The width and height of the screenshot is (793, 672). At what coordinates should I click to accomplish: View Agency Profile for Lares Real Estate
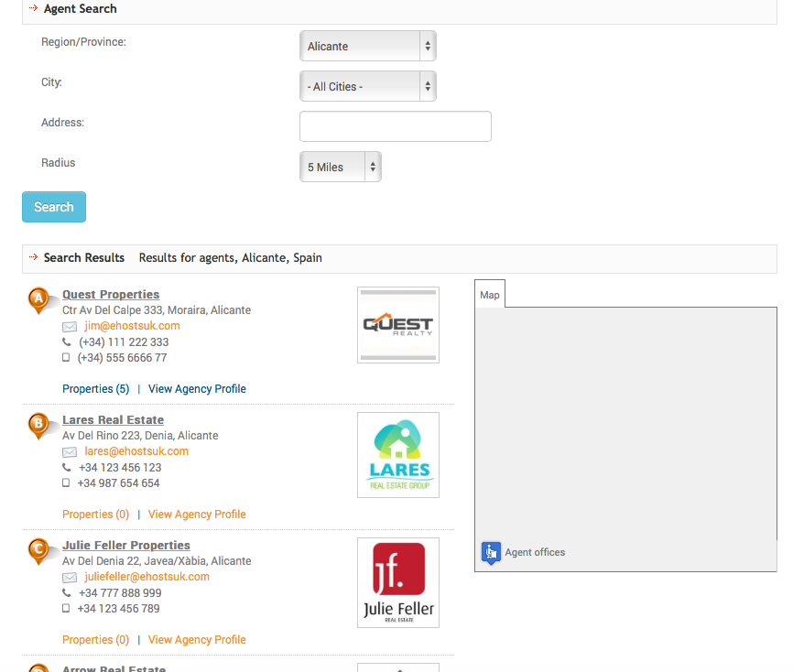coord(197,515)
